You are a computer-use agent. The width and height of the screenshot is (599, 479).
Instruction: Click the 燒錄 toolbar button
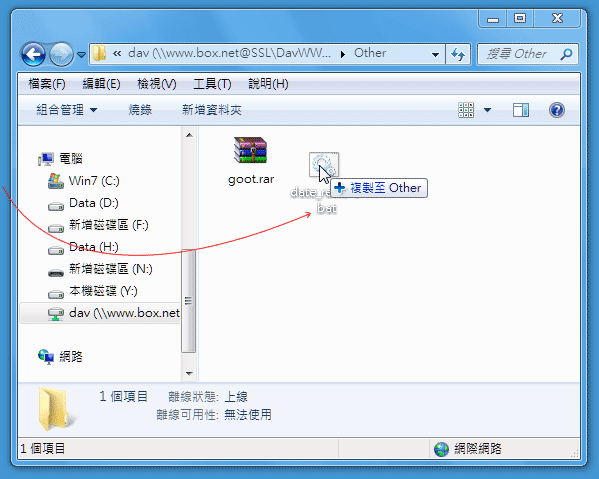140,110
